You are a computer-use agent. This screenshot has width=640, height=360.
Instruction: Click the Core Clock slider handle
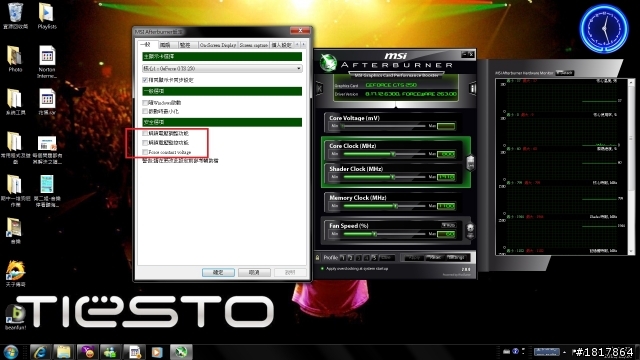[x=393, y=154]
